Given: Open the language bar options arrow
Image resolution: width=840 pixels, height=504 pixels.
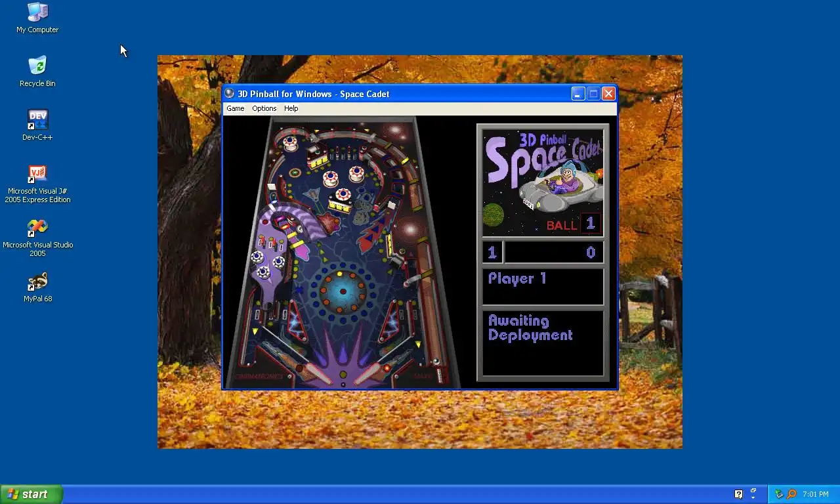Looking at the screenshot, I should coord(753,498).
